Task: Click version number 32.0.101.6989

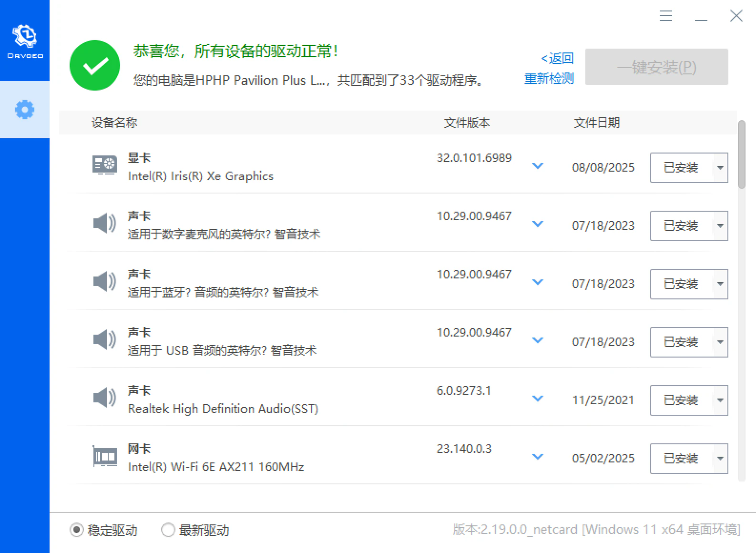Action: (474, 158)
